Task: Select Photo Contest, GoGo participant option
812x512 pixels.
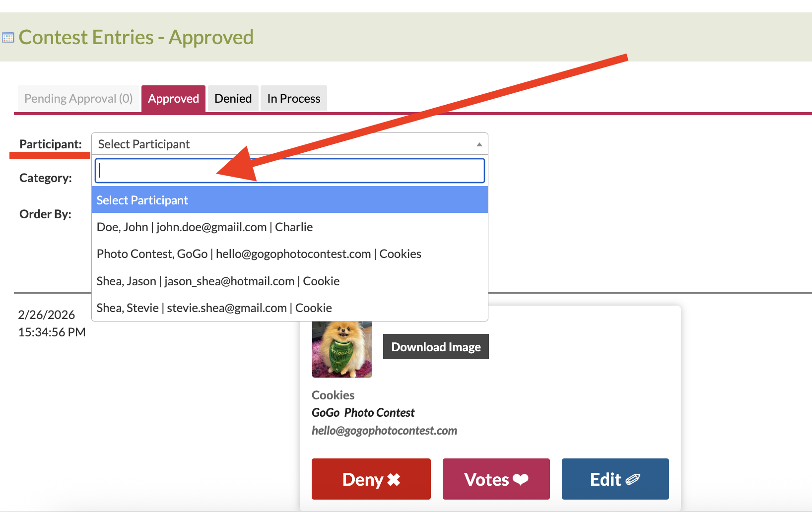Action: (x=290, y=254)
